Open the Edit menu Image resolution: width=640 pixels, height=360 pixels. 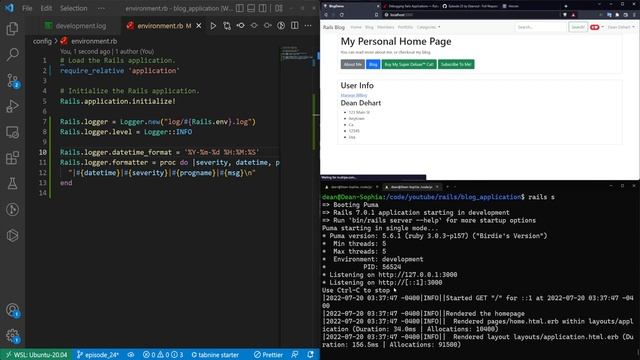pos(46,8)
